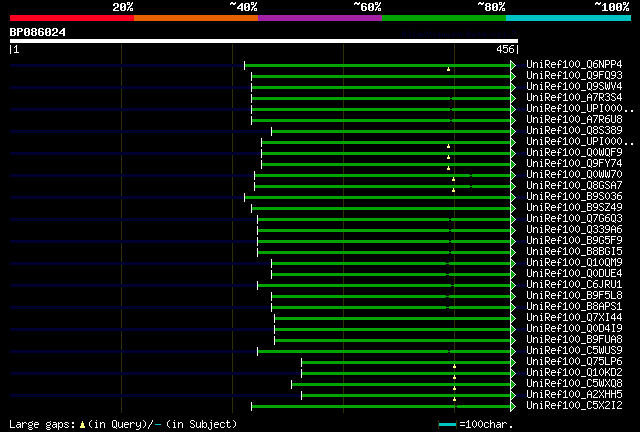This screenshot has height=432, width=640.
Task: Select the UniRef100_Q0WW70 label
Action: [574, 175]
